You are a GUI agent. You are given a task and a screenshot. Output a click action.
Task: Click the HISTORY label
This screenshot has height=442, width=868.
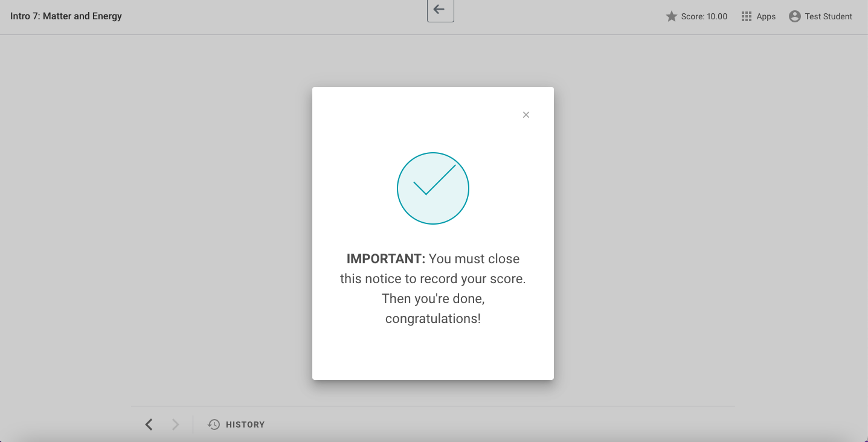click(245, 424)
